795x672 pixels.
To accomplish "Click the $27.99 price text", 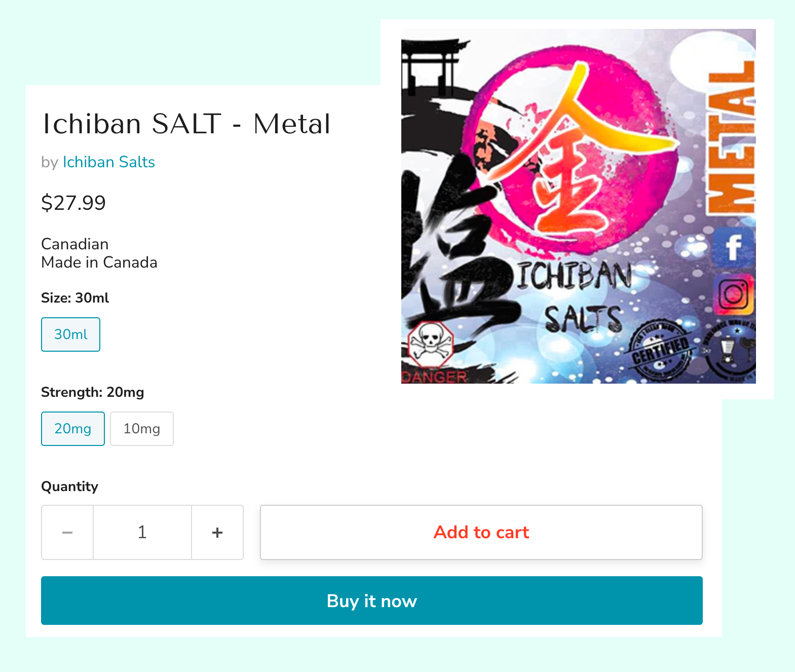I will 73,203.
